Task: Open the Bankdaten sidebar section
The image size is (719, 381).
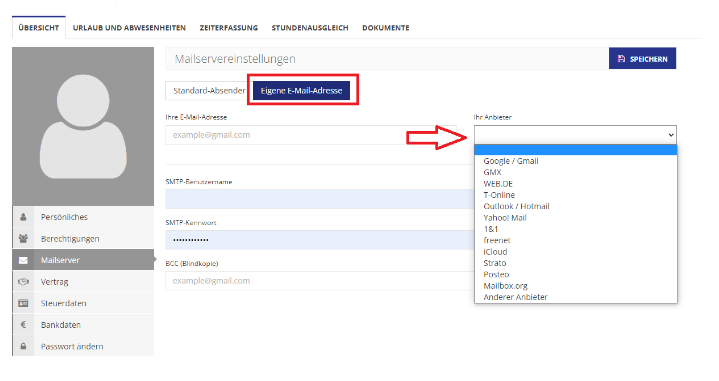Action: pyautogui.click(x=83, y=325)
